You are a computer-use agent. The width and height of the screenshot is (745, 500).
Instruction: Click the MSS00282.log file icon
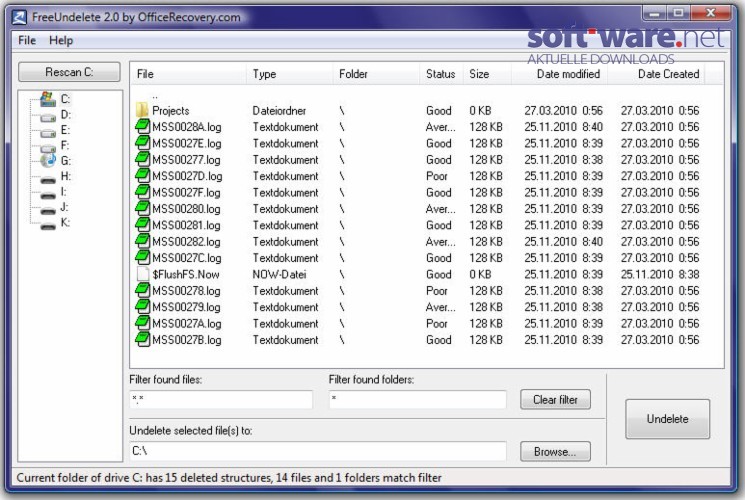click(x=142, y=241)
